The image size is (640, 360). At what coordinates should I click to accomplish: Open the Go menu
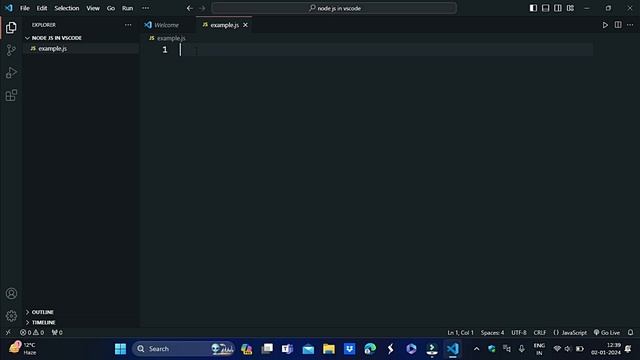(x=111, y=8)
